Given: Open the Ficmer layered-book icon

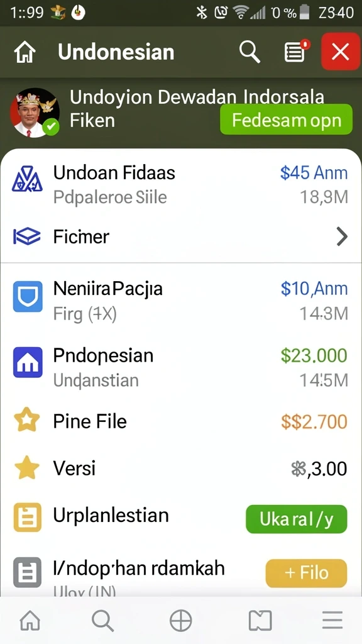Looking at the screenshot, I should pyautogui.click(x=27, y=236).
